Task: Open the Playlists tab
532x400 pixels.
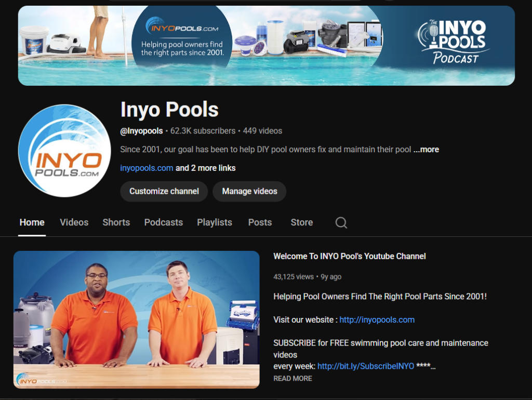Action: click(x=215, y=222)
